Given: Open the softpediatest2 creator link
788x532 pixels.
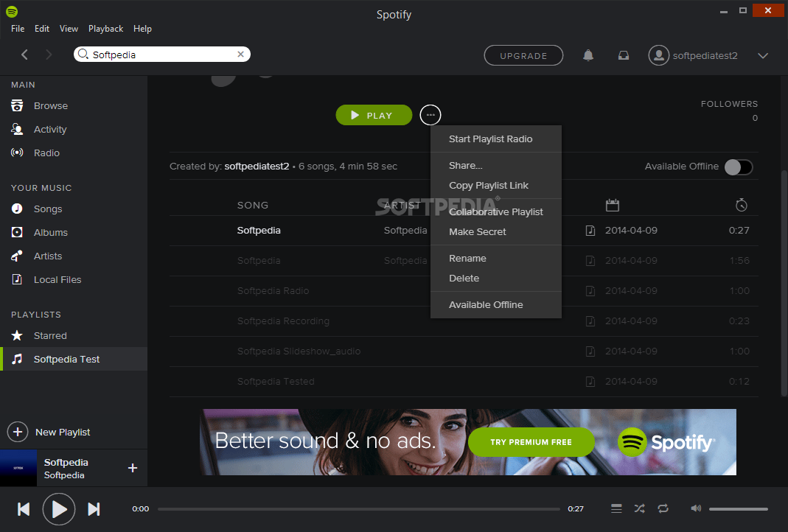Looking at the screenshot, I should 257,166.
